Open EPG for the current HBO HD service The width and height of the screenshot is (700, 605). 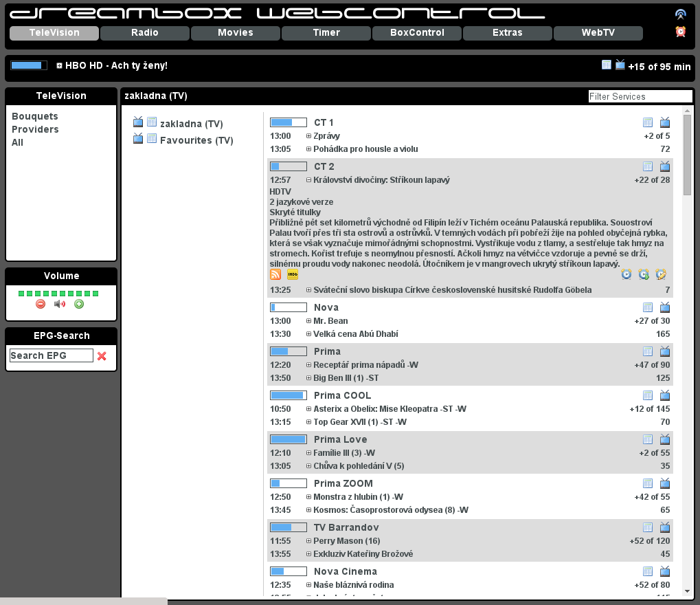[x=607, y=65]
